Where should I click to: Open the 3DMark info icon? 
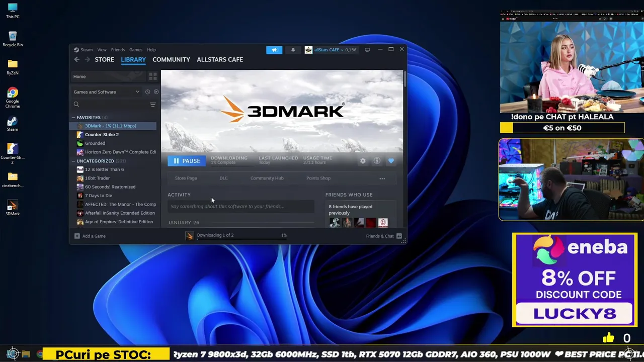[377, 161]
